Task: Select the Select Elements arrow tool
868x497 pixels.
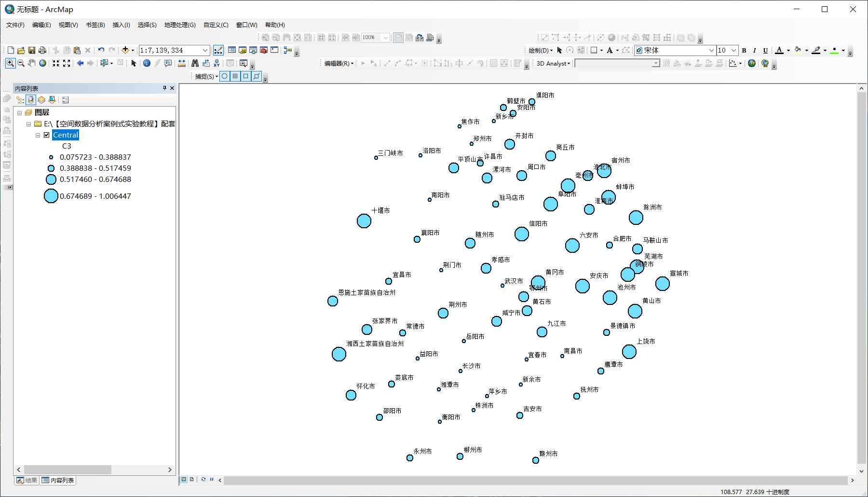Action: pyautogui.click(x=134, y=63)
